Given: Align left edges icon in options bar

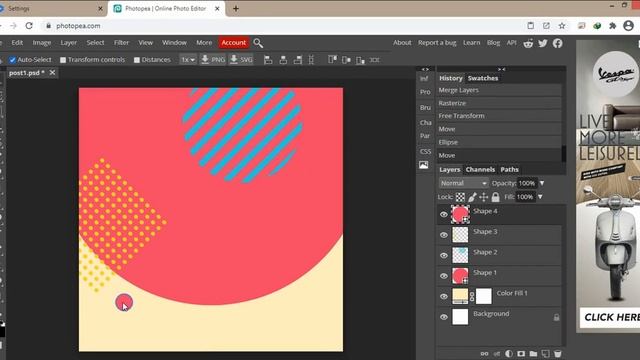Looking at the screenshot, I should click(x=268, y=60).
